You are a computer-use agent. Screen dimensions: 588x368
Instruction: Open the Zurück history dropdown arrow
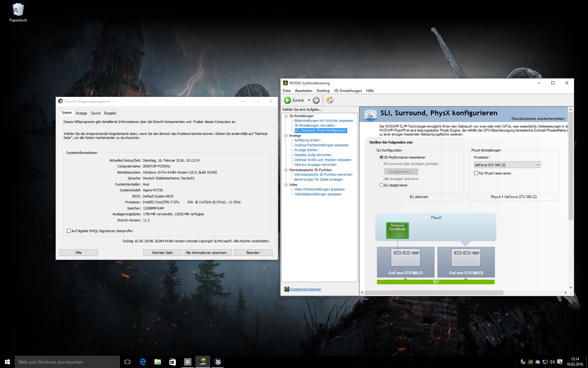point(309,100)
